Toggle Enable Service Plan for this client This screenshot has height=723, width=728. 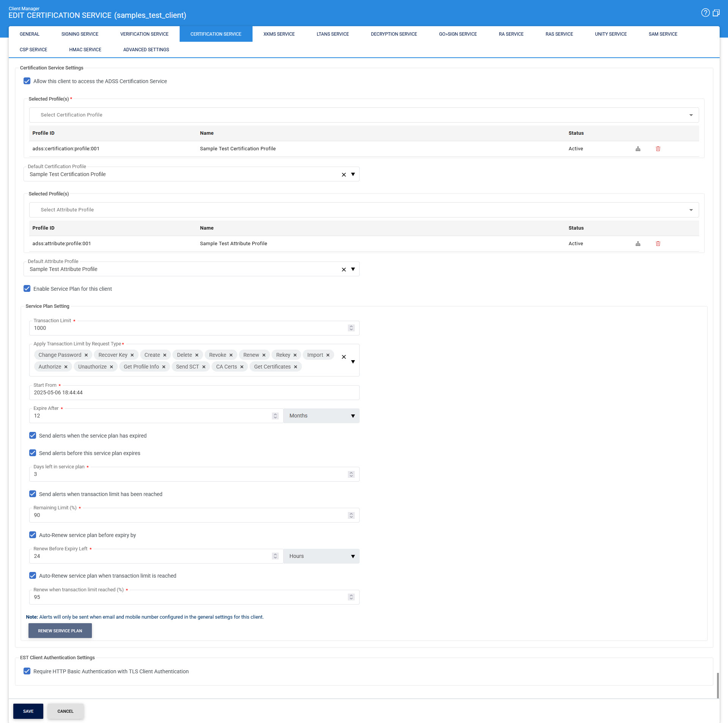[27, 289]
